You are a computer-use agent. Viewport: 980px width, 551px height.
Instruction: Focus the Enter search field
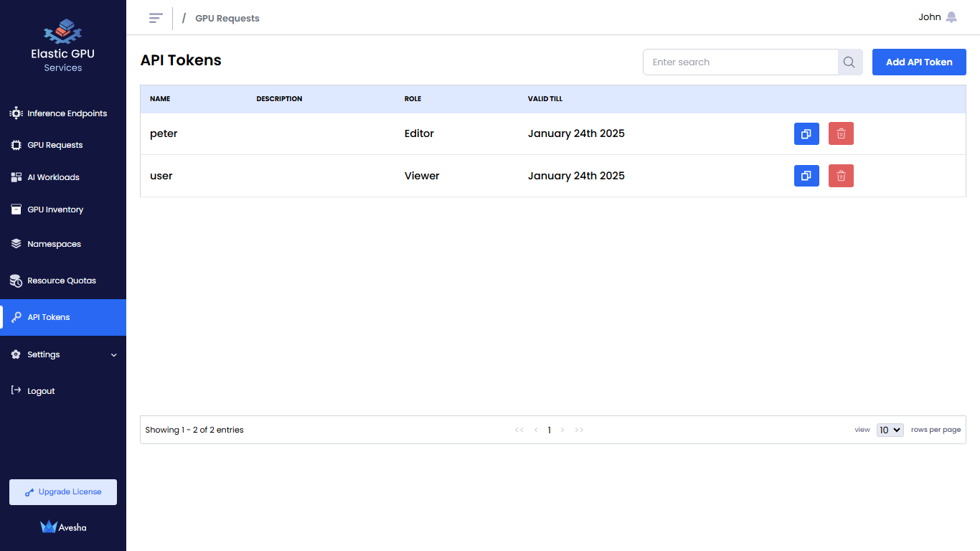click(740, 62)
